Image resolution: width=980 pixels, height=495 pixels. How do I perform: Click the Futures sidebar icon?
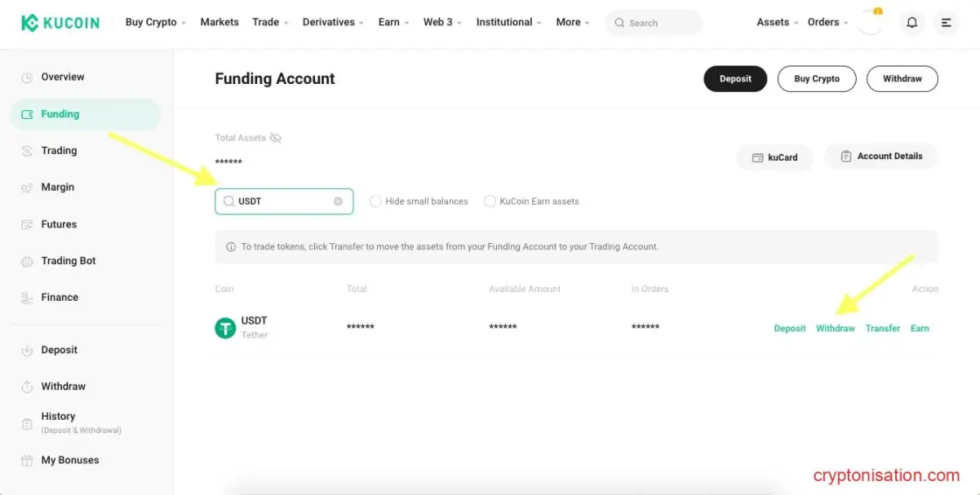(x=27, y=225)
